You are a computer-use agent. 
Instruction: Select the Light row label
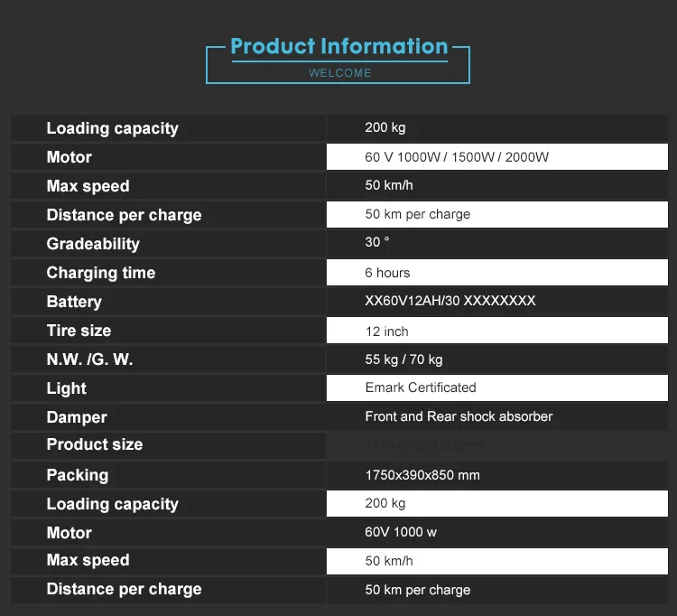click(67, 388)
